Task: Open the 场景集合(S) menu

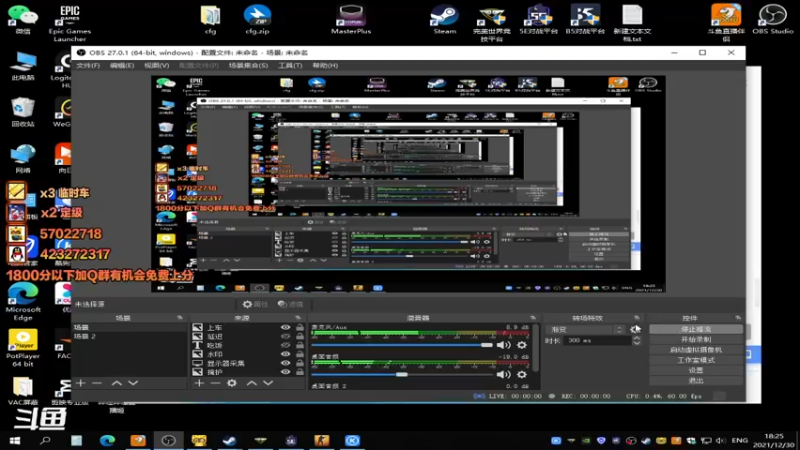Action: pos(248,65)
